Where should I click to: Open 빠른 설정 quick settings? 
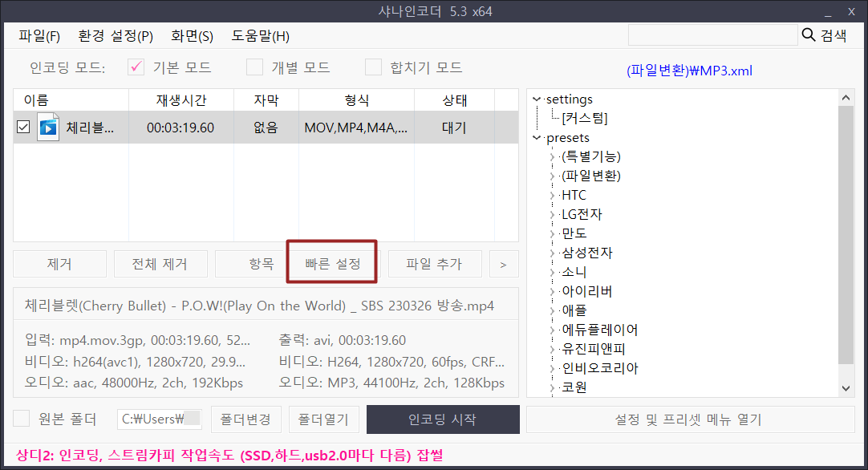click(332, 264)
